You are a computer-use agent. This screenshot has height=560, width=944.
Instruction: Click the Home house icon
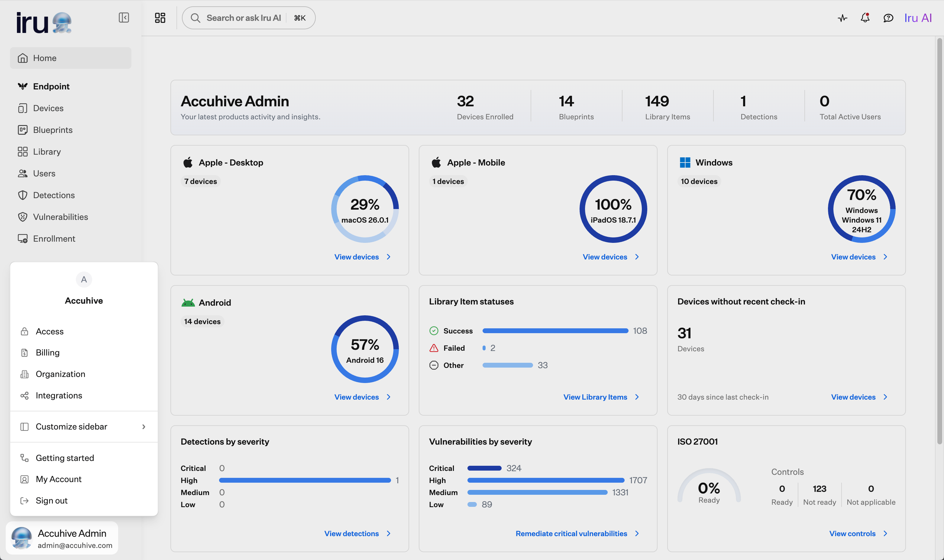click(x=23, y=58)
